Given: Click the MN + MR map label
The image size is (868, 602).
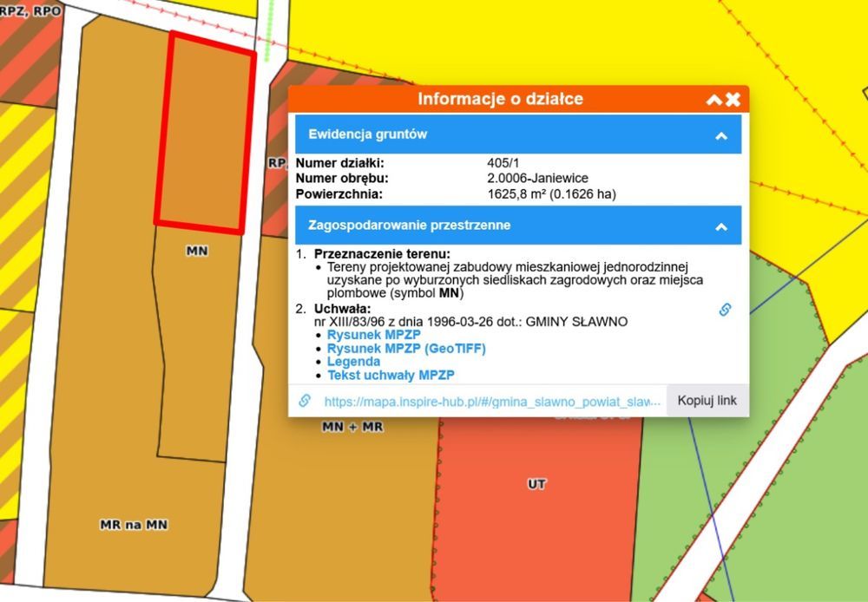Looking at the screenshot, I should [352, 427].
